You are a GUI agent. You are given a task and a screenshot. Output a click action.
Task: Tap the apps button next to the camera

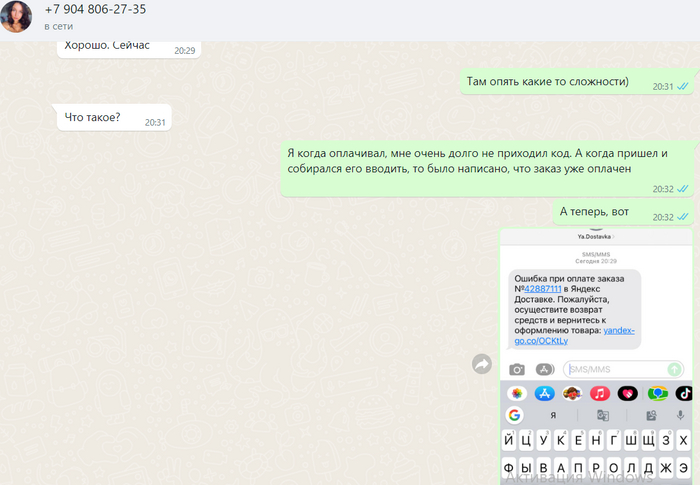coord(545,369)
